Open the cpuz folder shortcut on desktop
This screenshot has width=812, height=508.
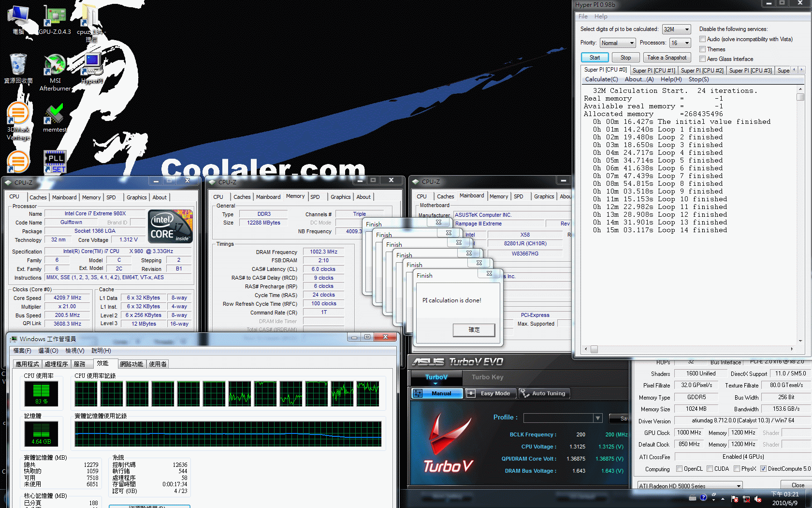click(x=91, y=23)
